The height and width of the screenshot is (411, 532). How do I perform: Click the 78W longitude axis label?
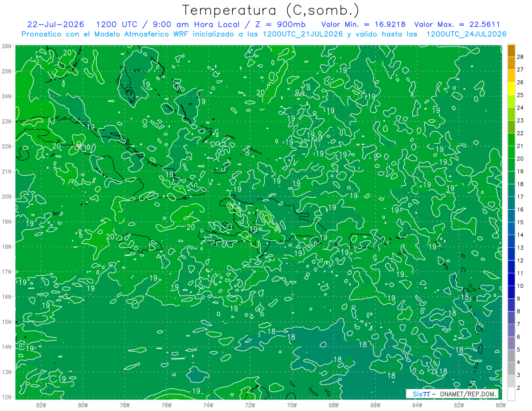(125, 405)
